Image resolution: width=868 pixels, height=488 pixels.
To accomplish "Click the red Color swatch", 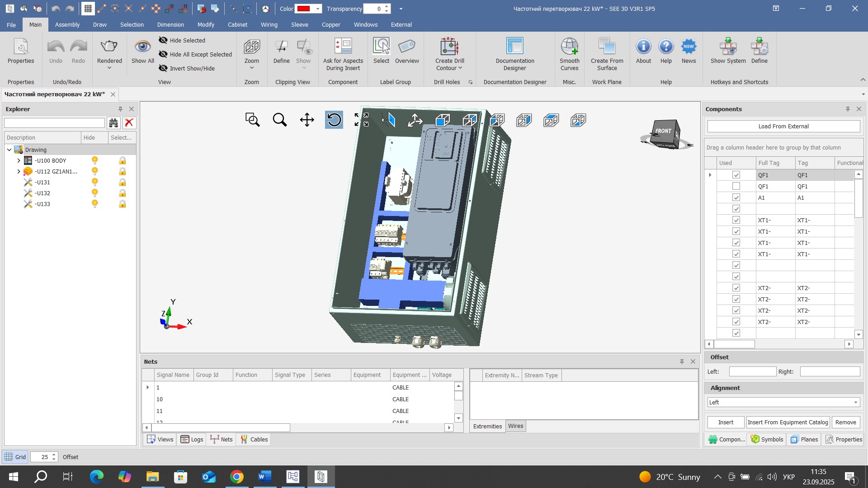I will (x=303, y=9).
